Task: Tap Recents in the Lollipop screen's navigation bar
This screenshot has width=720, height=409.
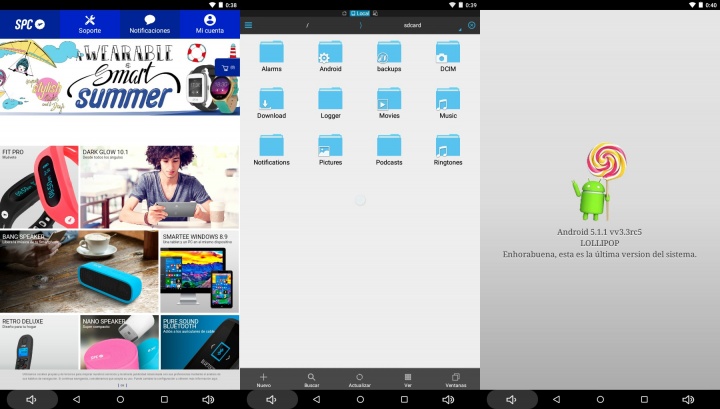Action: click(x=644, y=400)
